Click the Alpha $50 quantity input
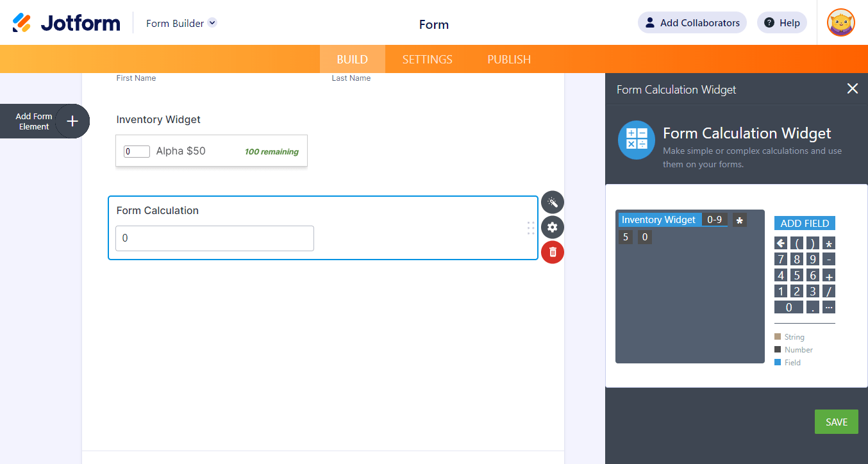 [x=137, y=151]
